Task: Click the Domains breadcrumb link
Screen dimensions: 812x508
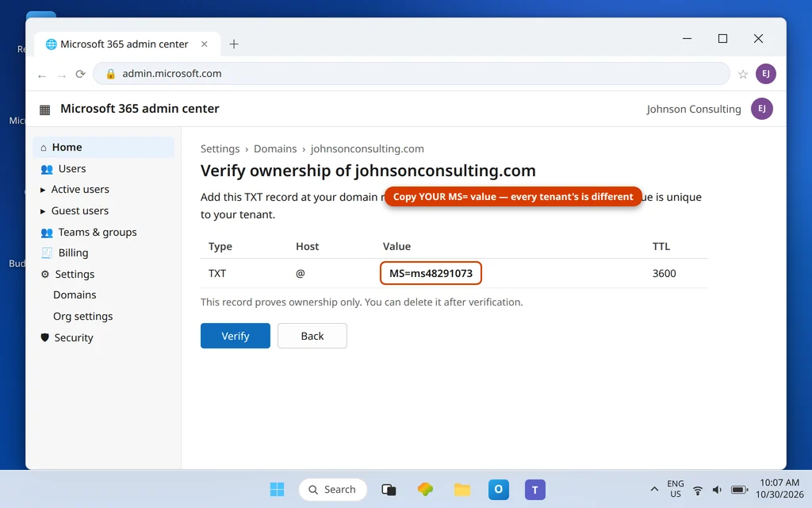Action: click(x=275, y=148)
